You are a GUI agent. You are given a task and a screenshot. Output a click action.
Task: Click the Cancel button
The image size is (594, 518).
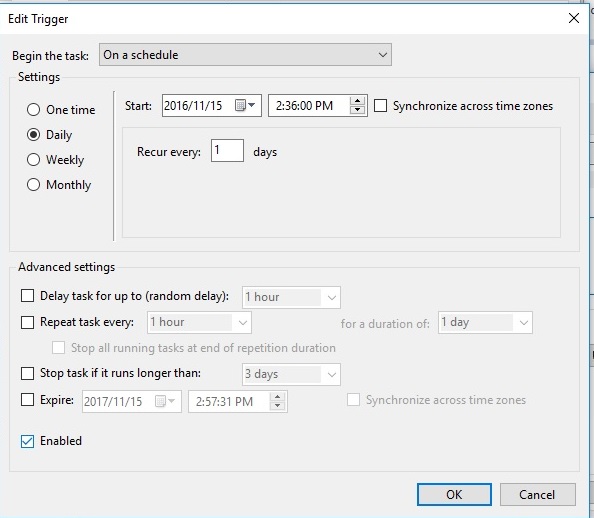click(x=538, y=495)
